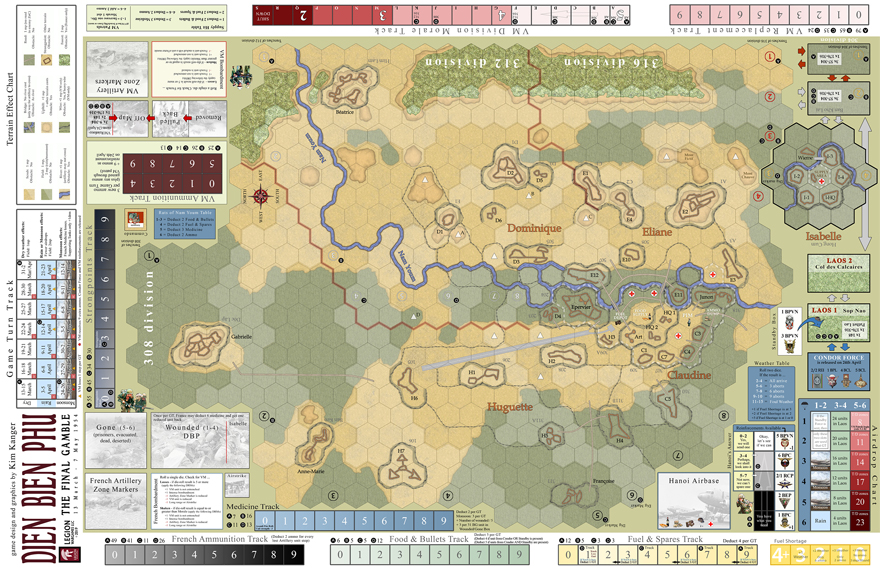Select box 2 on VM Division Morale Track
880x569 pixels.
[x=304, y=15]
